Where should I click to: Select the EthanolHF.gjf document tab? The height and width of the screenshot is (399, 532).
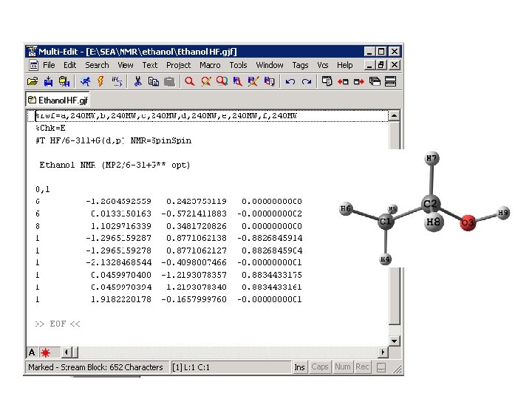(x=58, y=100)
